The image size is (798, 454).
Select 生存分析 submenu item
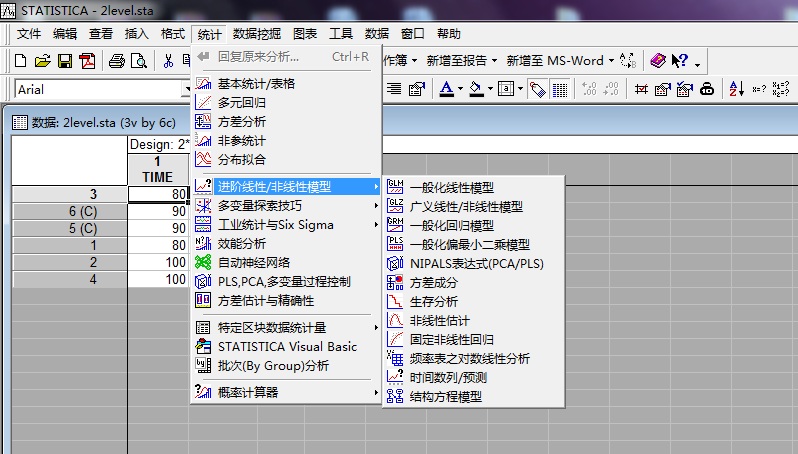pos(473,301)
